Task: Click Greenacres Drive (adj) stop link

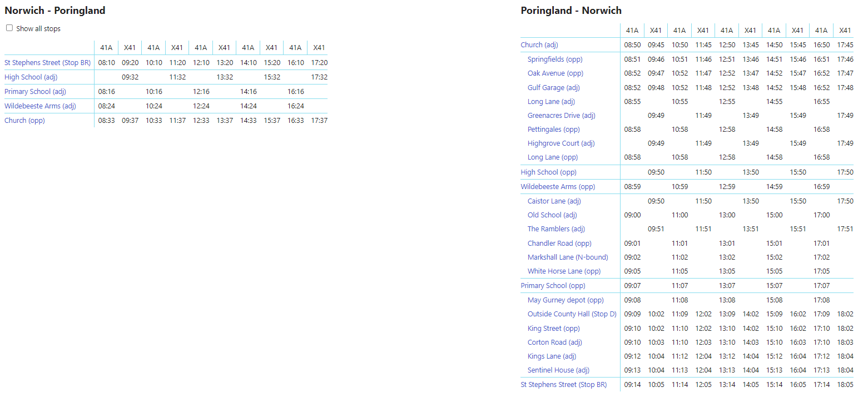Action: (x=561, y=116)
